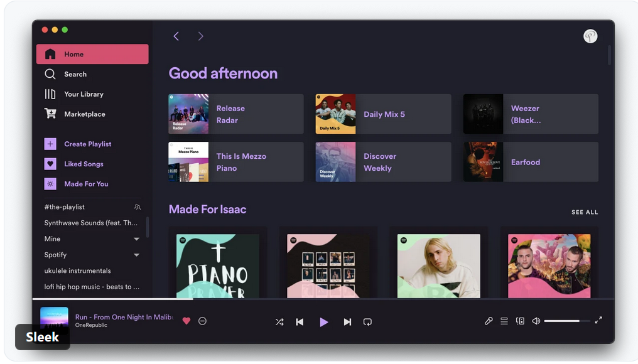Go back with the left arrow

point(176,36)
